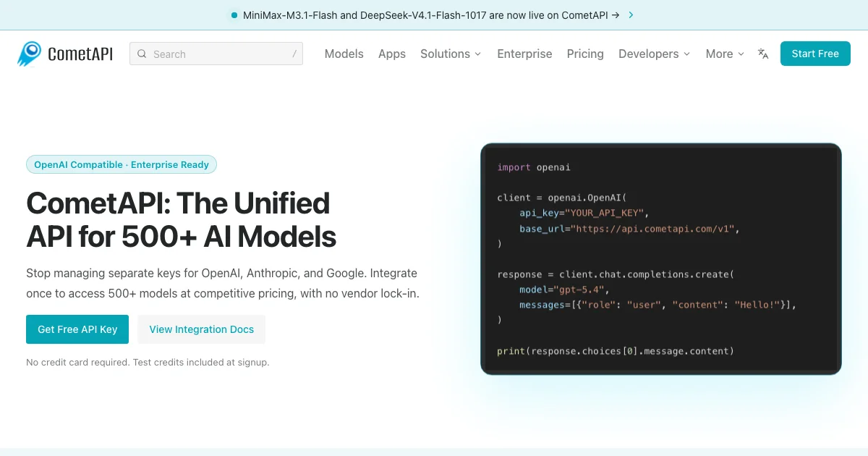868x456 pixels.
Task: Click the OpenAI Compatible Enterprise Ready badge
Action: 122,164
